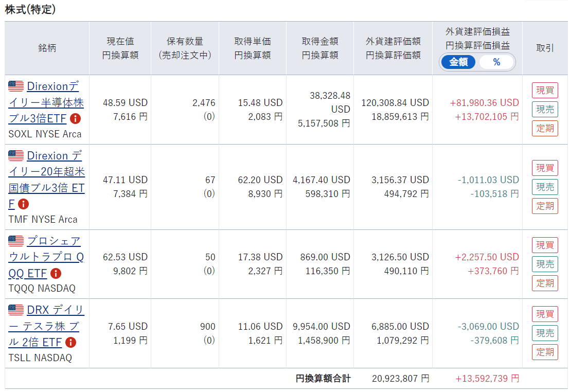Click the US flag icon in TSLL row
The width and height of the screenshot is (570, 392).
[16, 310]
